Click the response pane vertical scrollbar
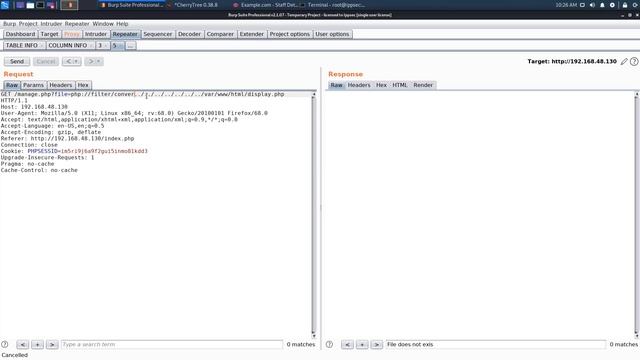640x360 pixels. pos(636,215)
